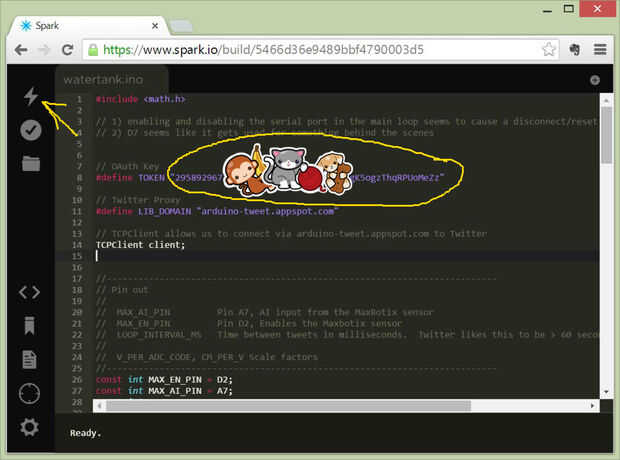Bookmark page with the star icon
Image resolution: width=620 pixels, height=460 pixels.
(548, 50)
